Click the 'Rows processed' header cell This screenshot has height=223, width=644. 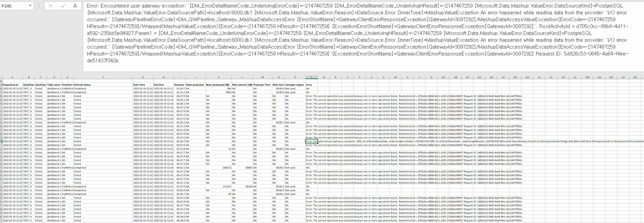pyautogui.click(x=195, y=85)
